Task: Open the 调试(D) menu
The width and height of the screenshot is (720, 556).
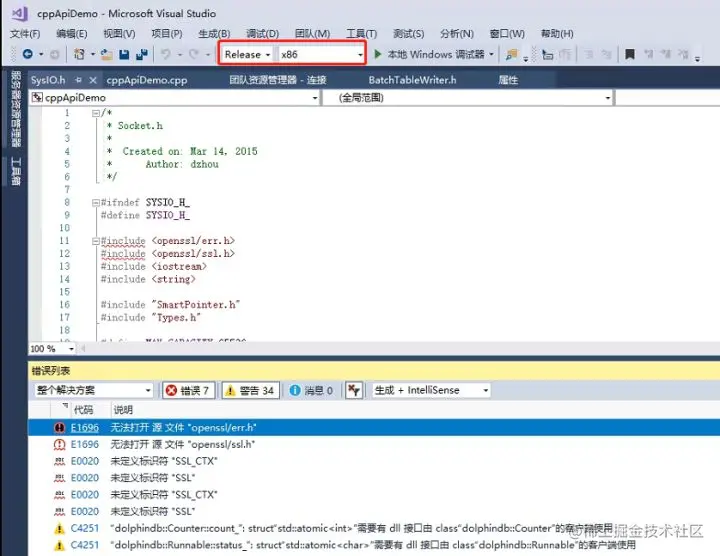Action: click(x=262, y=34)
